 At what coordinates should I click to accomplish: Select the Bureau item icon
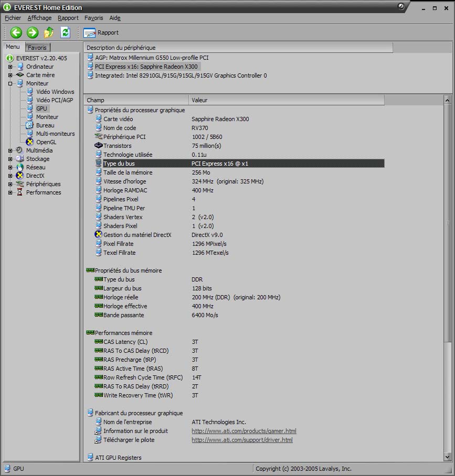(30, 125)
